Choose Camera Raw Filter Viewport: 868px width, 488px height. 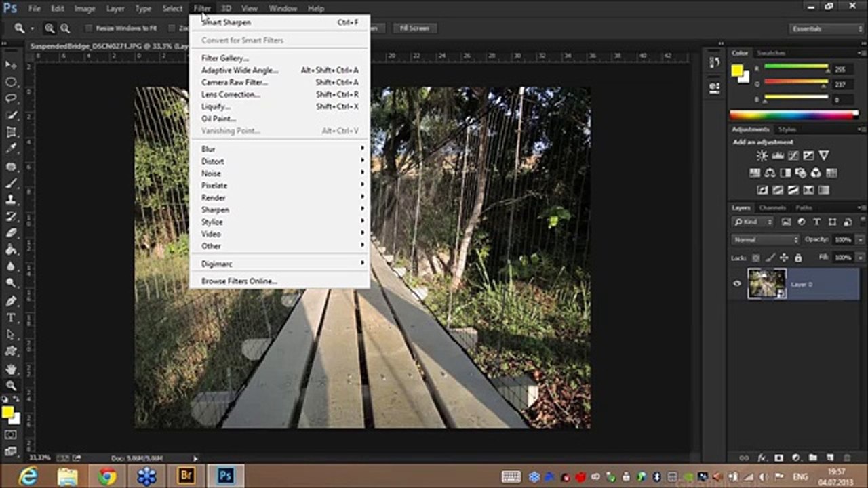[x=280, y=83]
